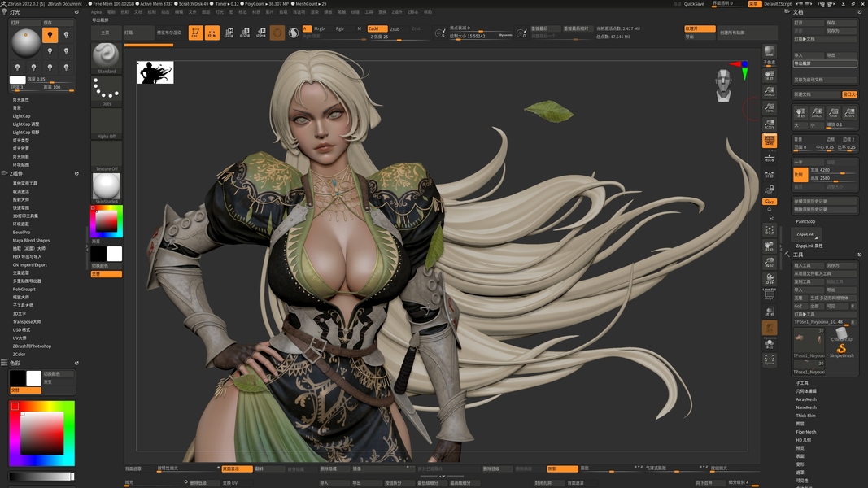The width and height of the screenshot is (868, 488).
Task: Open the SkinShade4 material selector
Action: coord(107,188)
